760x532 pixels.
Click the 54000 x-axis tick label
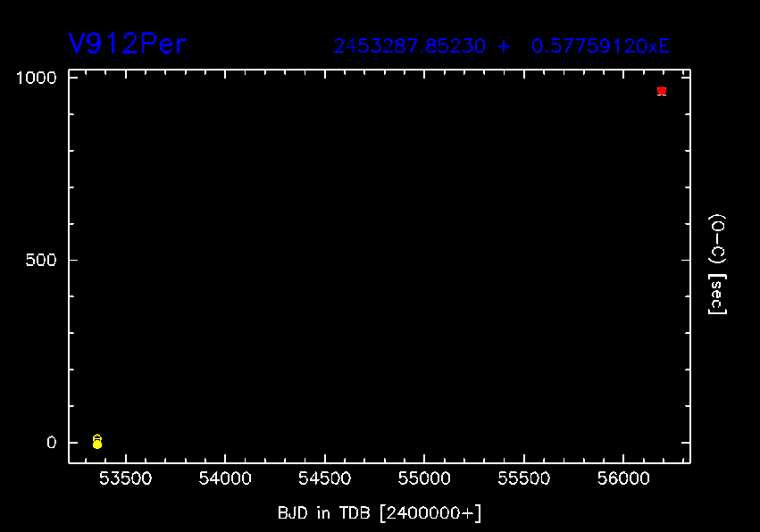coord(224,480)
